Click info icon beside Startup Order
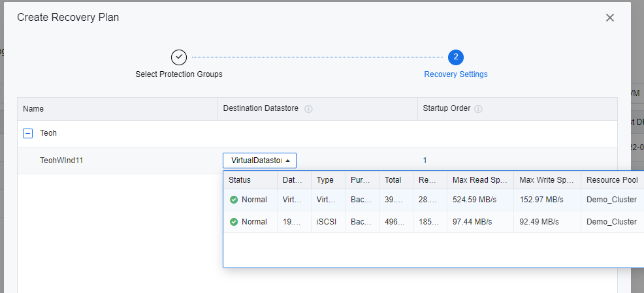Viewport: 644px width, 293px height. tap(479, 109)
